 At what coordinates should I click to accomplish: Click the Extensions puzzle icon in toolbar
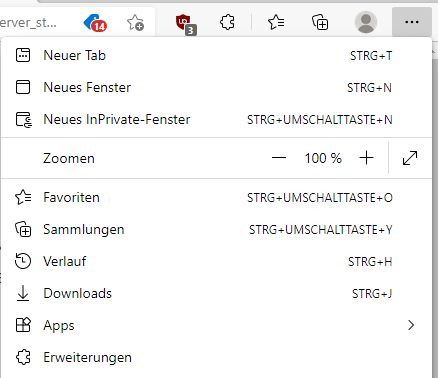pos(227,23)
